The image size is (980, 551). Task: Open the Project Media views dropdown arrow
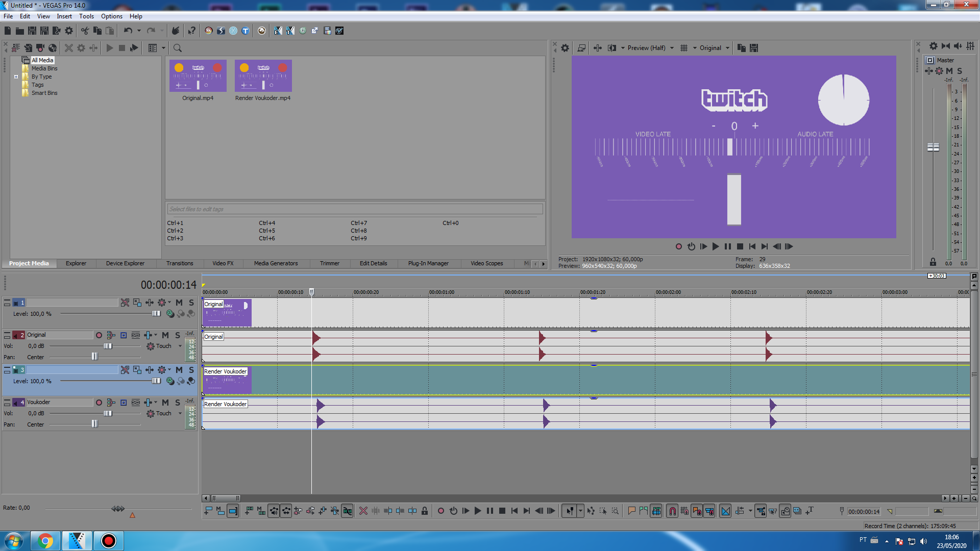[x=164, y=48]
